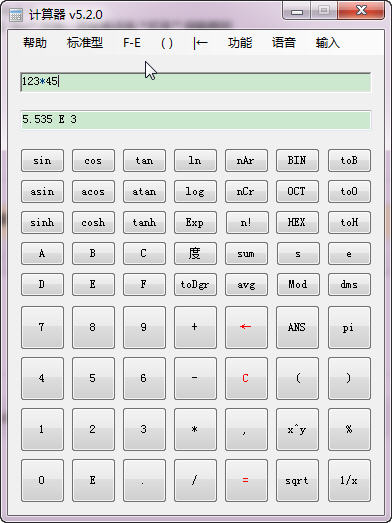392x523 pixels.
Task: Click the sin button
Action: tap(42, 160)
